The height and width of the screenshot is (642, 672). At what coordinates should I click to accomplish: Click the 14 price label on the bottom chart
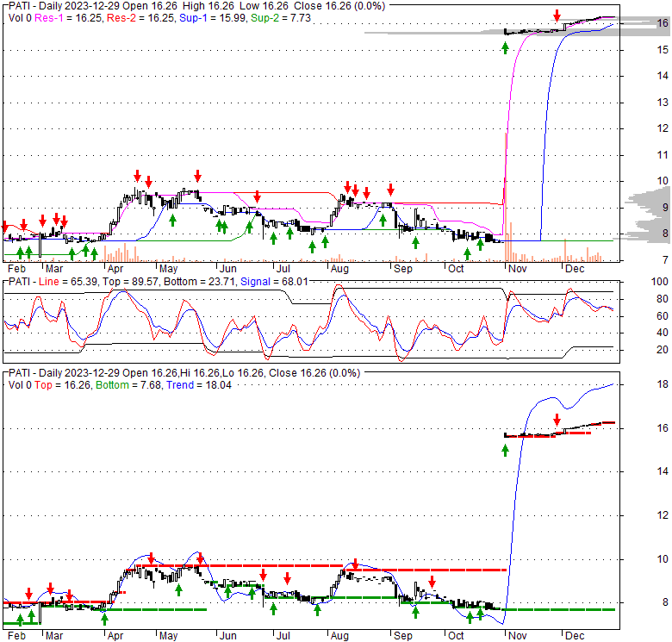663,471
